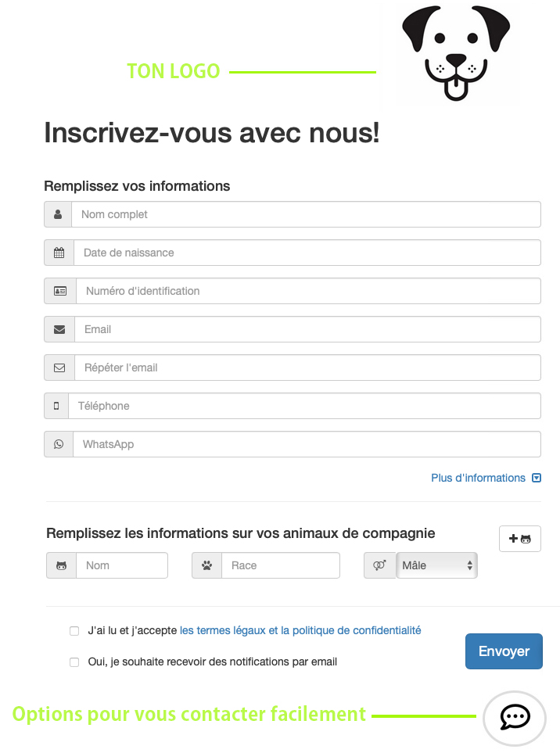Click the calendar icon beside Date de naissance

[x=59, y=253]
